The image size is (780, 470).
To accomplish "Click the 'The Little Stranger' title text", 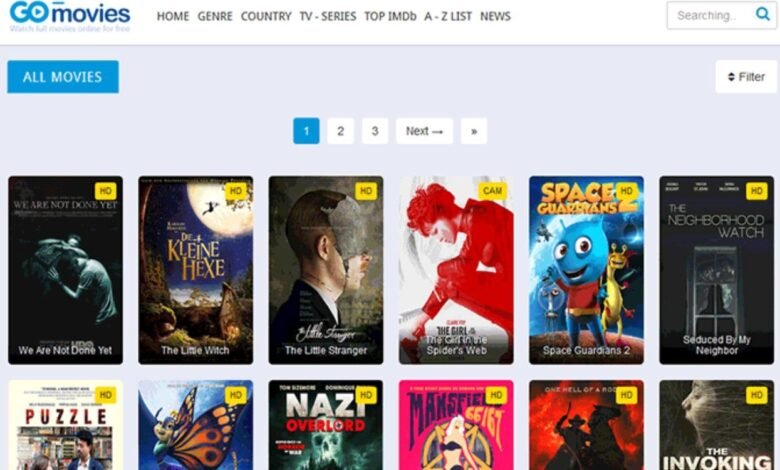I will click(x=326, y=351).
